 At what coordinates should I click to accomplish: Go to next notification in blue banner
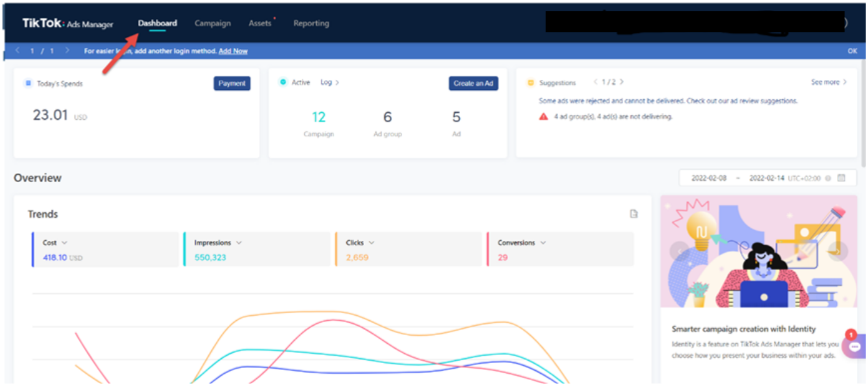pos(67,51)
